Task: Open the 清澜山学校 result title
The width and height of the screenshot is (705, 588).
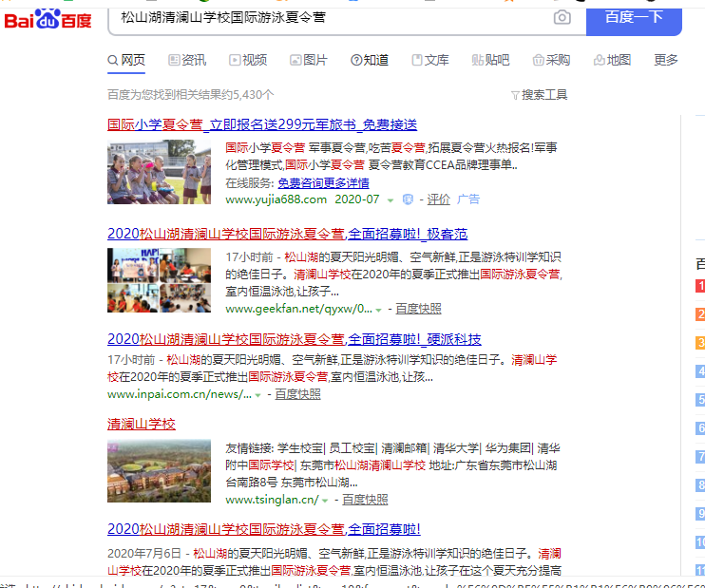Action: point(142,424)
